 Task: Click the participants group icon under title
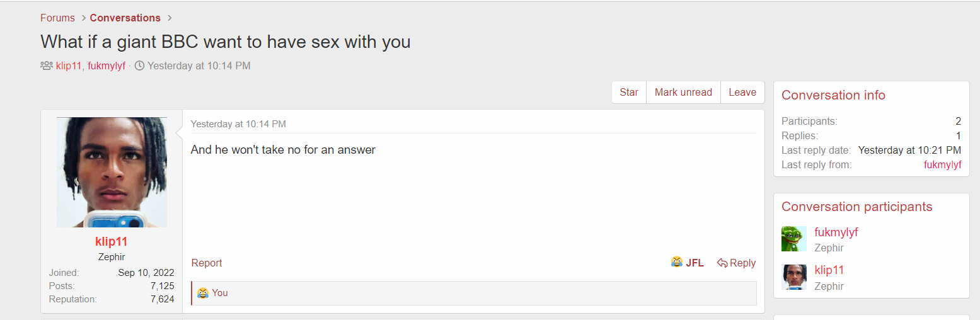pos(47,66)
